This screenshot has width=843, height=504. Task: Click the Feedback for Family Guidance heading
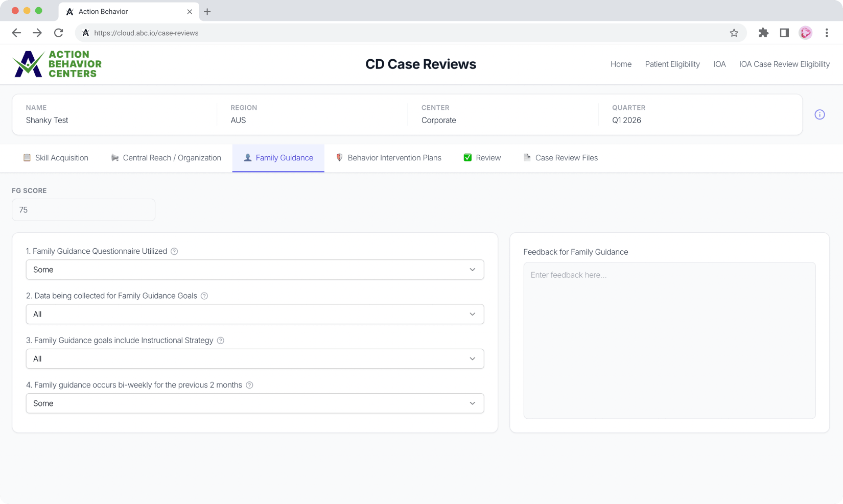576,252
